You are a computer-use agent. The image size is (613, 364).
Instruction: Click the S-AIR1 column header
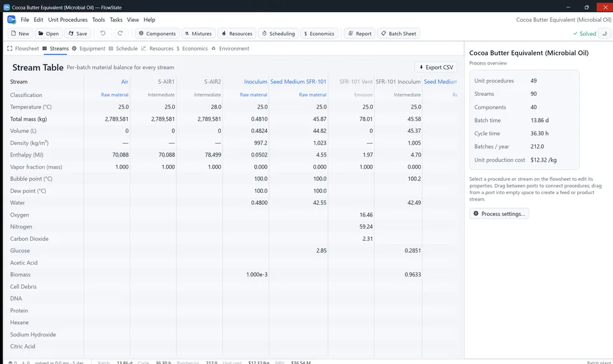[166, 82]
